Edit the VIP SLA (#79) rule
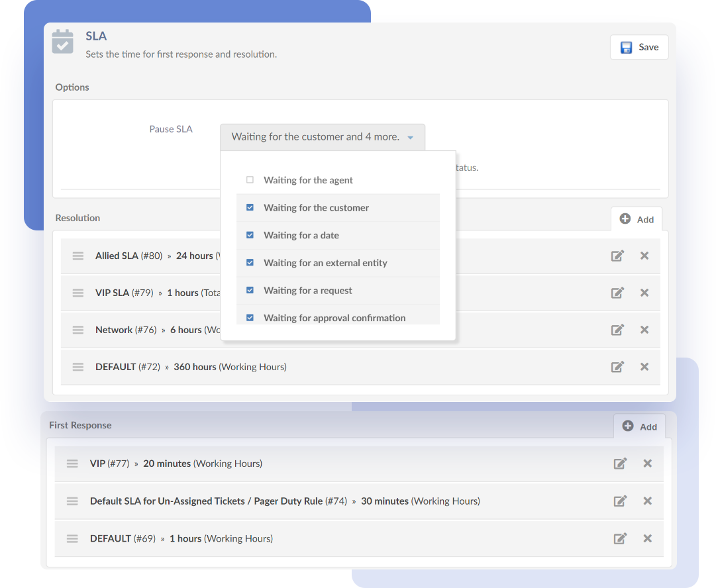 617,292
